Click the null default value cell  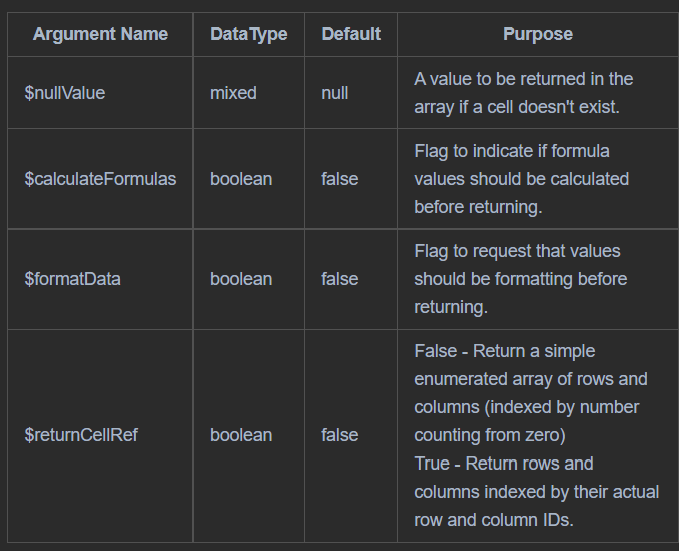pos(335,93)
